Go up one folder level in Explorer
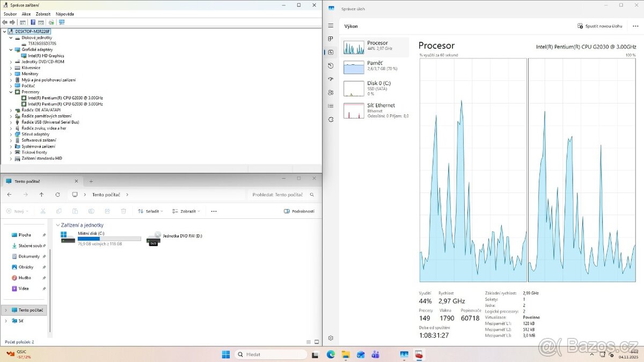Viewport: 644px width, 362px height. click(x=41, y=195)
